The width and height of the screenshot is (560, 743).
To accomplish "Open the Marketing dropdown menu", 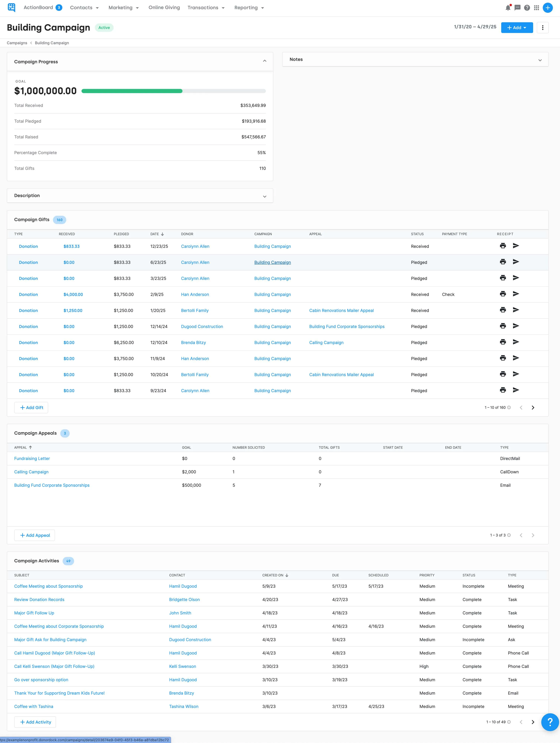I will [123, 7].
